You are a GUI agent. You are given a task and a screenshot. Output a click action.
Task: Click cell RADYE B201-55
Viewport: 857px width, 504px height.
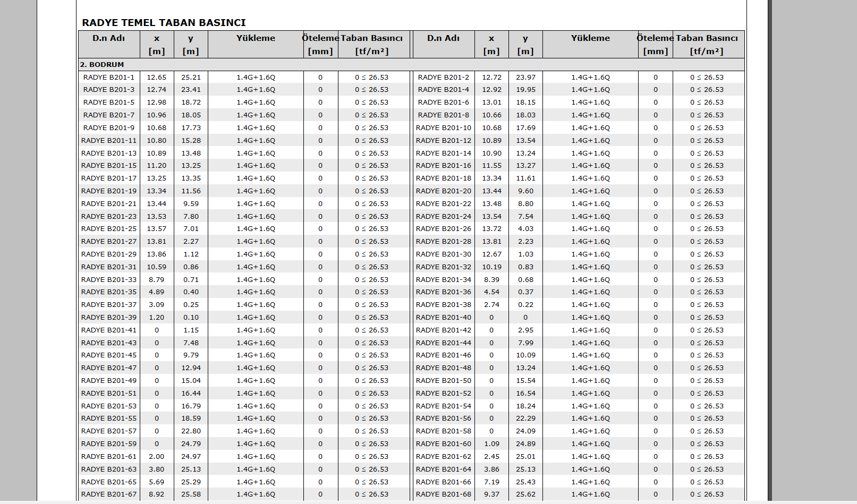109,418
